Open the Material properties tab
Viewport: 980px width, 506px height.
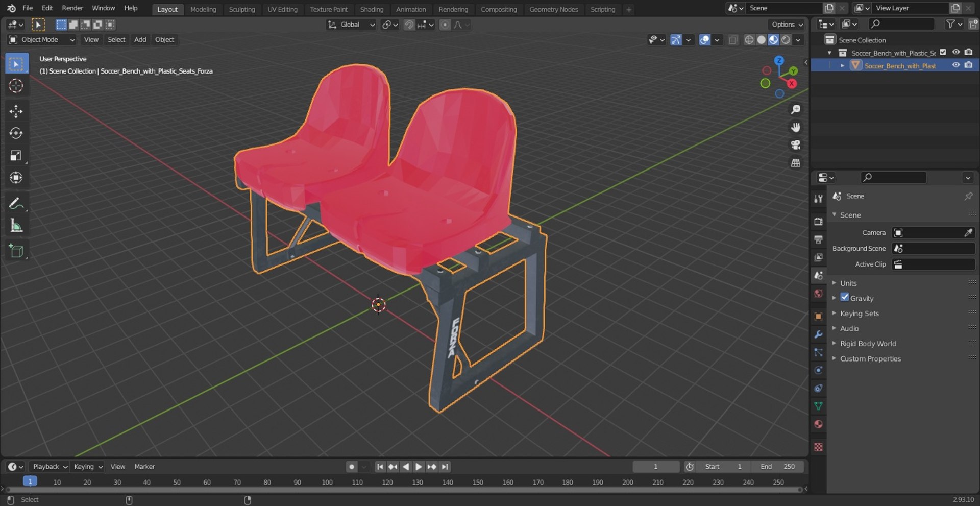point(818,424)
